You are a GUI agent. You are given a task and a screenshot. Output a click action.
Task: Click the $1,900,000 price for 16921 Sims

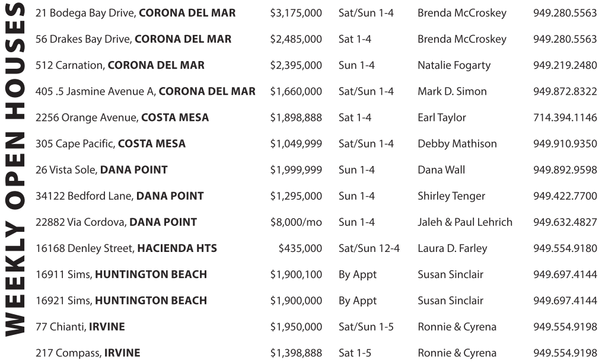click(x=296, y=301)
